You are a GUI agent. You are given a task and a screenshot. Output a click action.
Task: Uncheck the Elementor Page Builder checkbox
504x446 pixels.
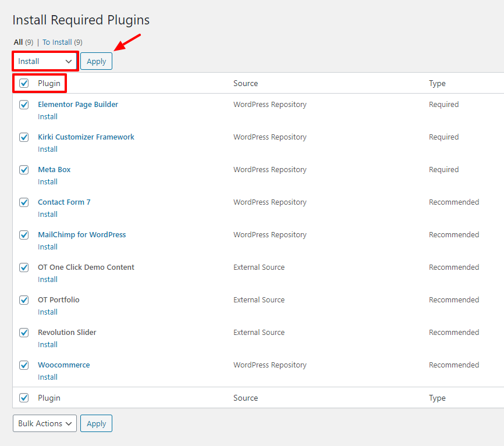coord(24,105)
